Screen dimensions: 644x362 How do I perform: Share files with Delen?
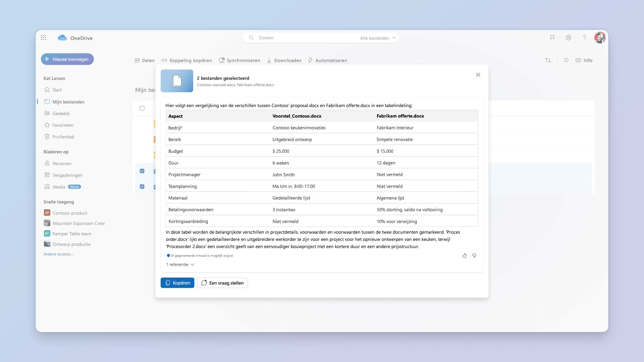(145, 60)
